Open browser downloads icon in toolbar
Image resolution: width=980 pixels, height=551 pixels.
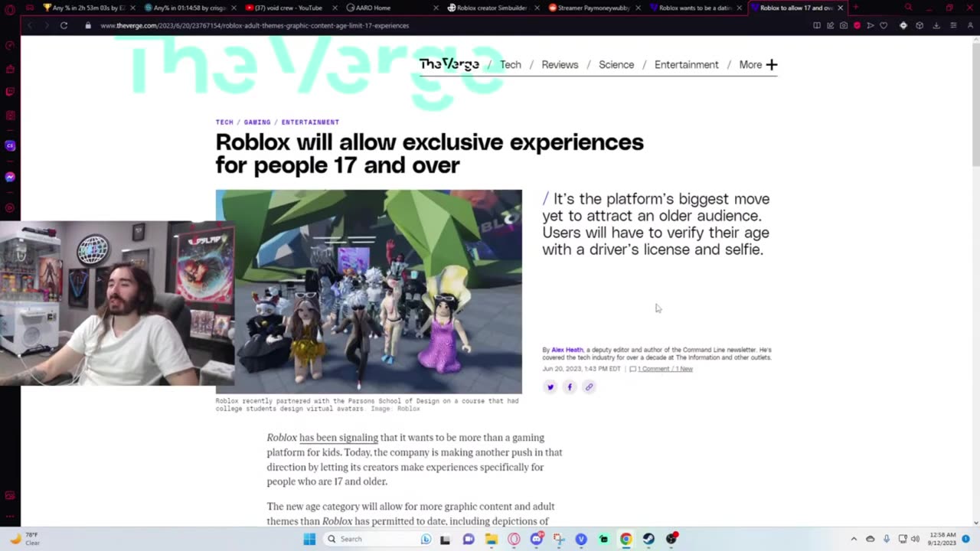[936, 25]
